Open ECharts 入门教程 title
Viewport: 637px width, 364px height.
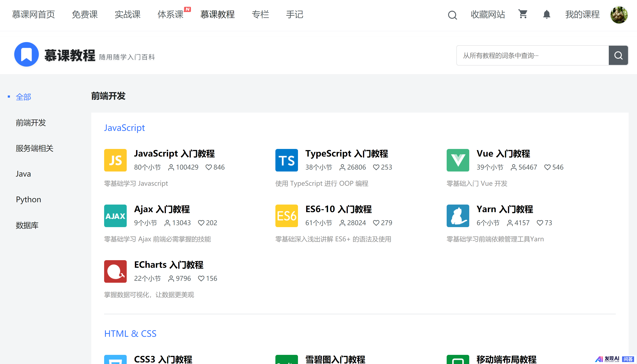tap(169, 265)
